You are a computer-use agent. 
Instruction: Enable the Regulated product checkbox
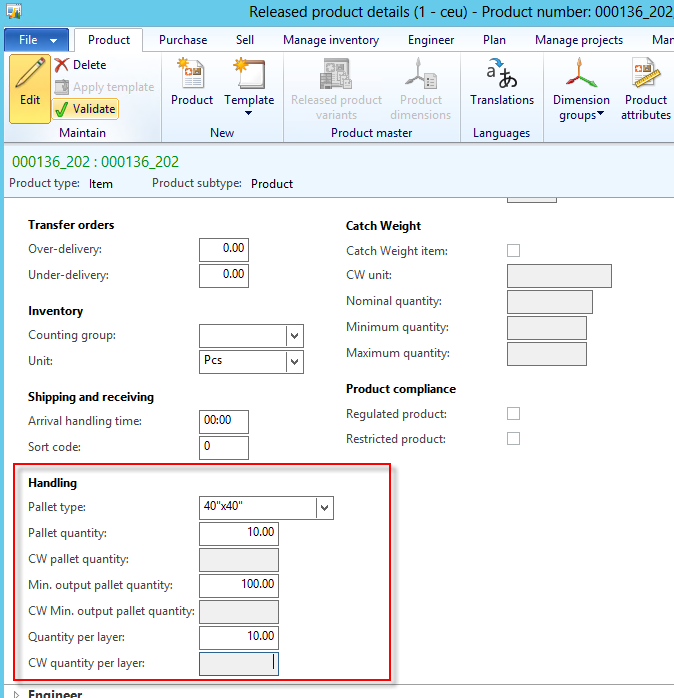(x=514, y=414)
